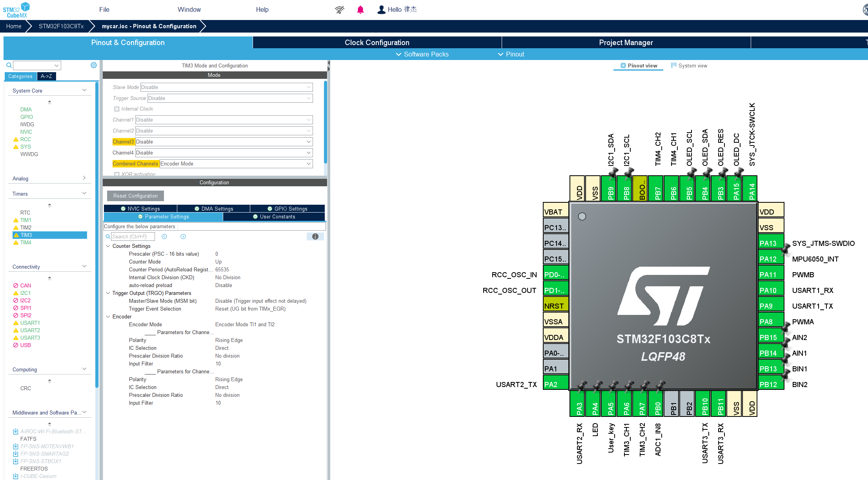Go to next parameter search result

pyautogui.click(x=183, y=236)
